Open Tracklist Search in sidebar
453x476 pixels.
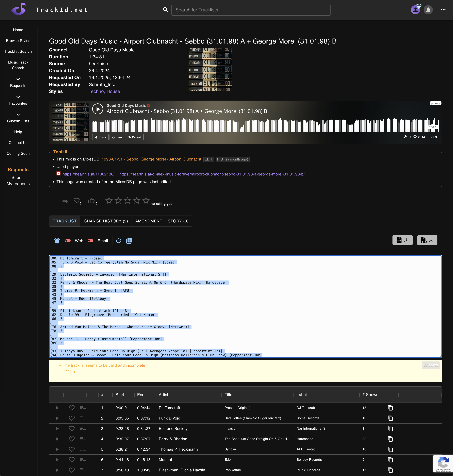[18, 51]
